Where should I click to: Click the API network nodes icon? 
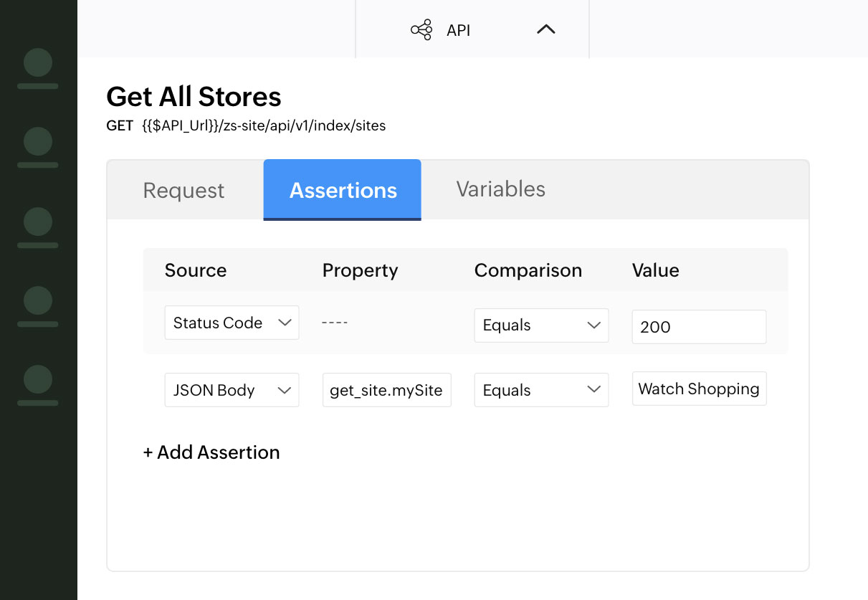click(x=421, y=30)
